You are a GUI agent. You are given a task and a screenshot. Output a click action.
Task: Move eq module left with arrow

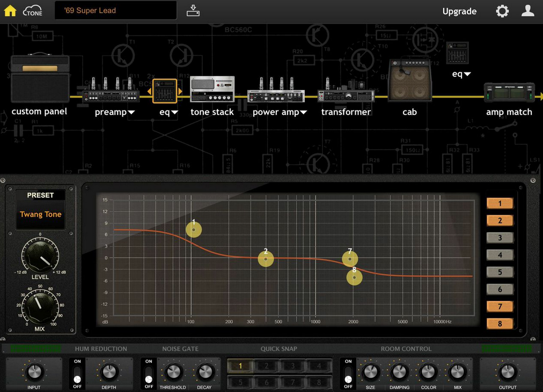tap(149, 91)
